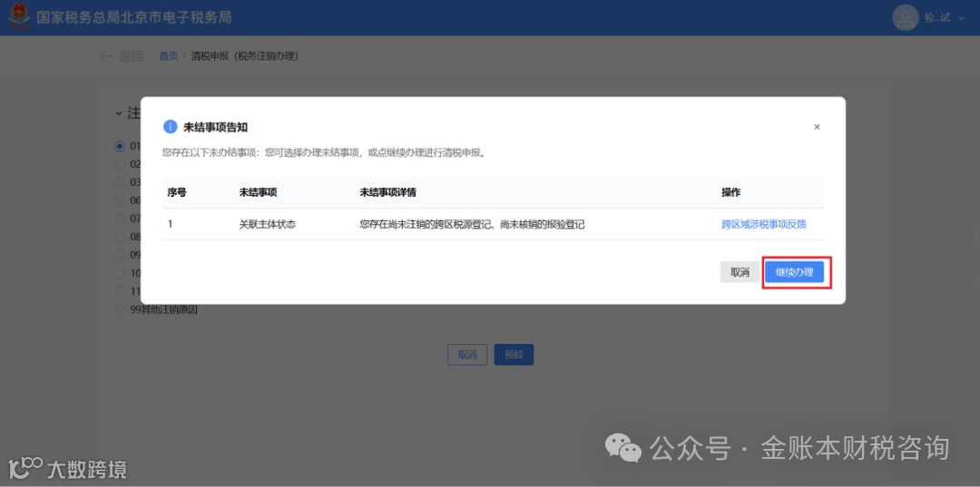Select the 01 radio option
The image size is (980, 487).
(120, 146)
